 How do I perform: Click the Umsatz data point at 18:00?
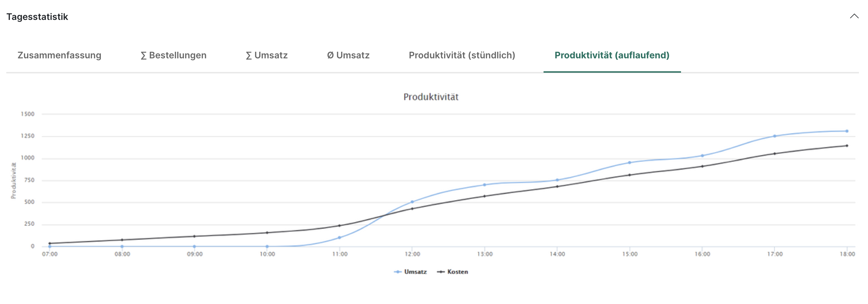(847, 131)
